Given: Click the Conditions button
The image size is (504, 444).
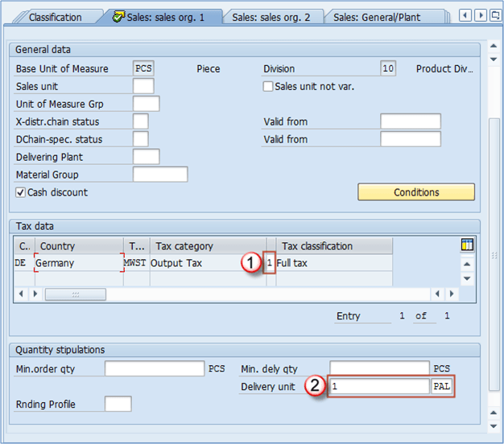Looking at the screenshot, I should 416,192.
